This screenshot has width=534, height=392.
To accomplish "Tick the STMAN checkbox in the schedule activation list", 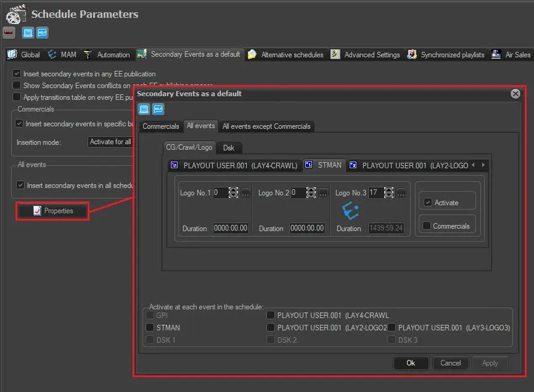I will coord(150,327).
